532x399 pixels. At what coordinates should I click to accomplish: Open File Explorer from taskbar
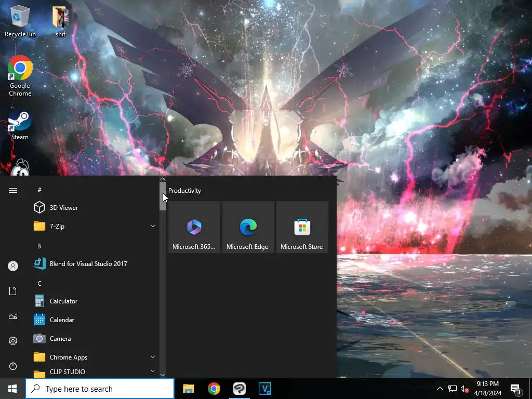click(x=188, y=389)
